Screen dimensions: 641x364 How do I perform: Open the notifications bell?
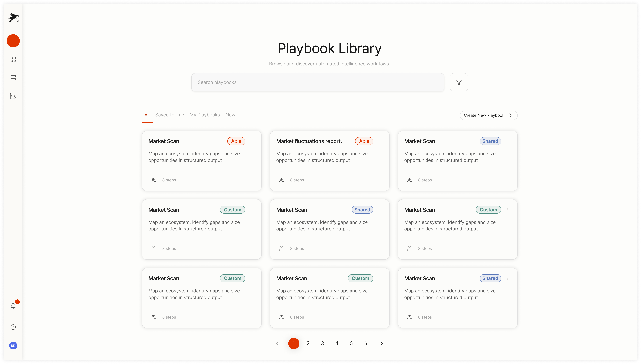tap(13, 306)
